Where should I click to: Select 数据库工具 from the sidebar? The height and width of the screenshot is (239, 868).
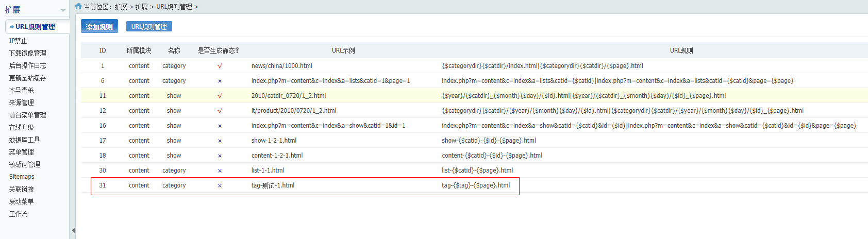pos(24,140)
